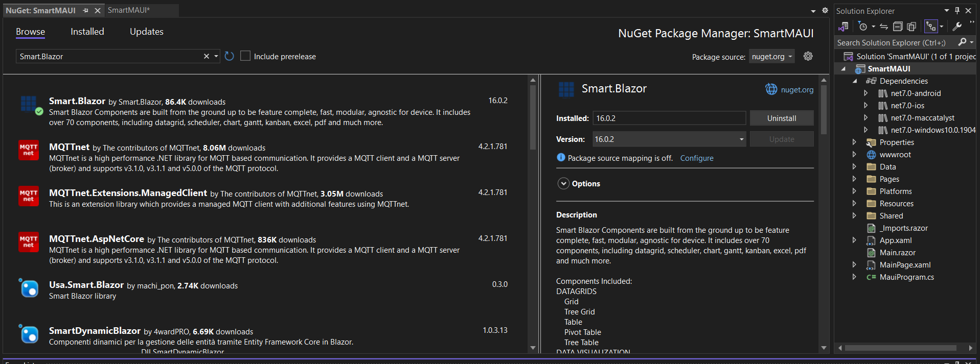
Task: Click the MQTTnet package logo
Action: [x=29, y=150]
